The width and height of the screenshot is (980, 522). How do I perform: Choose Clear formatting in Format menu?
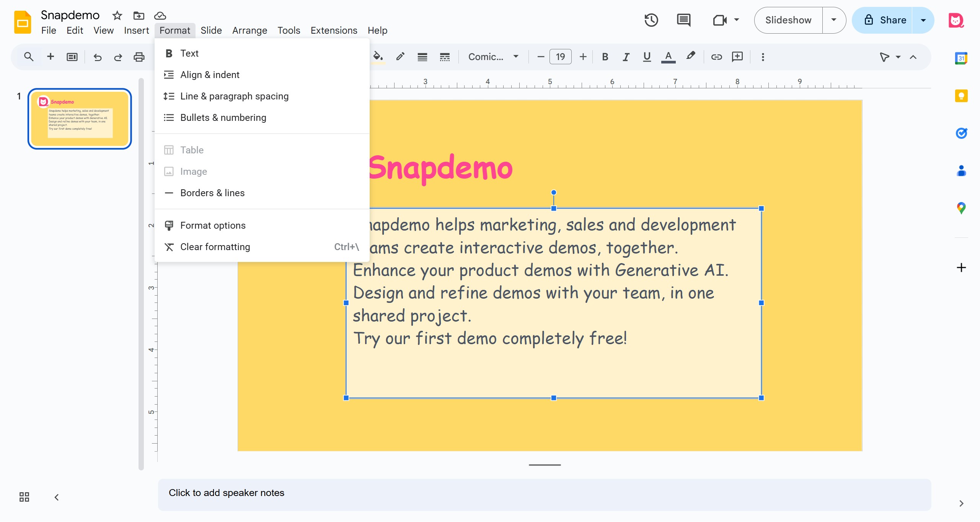tap(262, 247)
